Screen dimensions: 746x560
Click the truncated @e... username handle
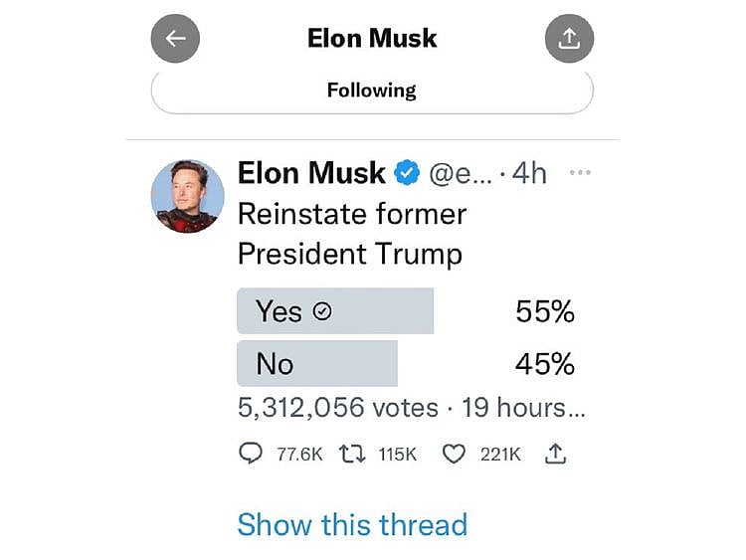tap(460, 174)
